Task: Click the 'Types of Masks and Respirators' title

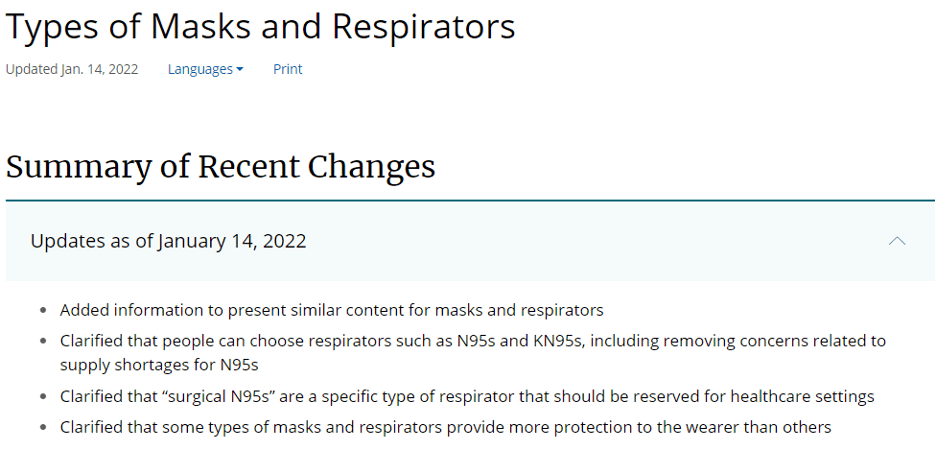Action: pos(260,27)
